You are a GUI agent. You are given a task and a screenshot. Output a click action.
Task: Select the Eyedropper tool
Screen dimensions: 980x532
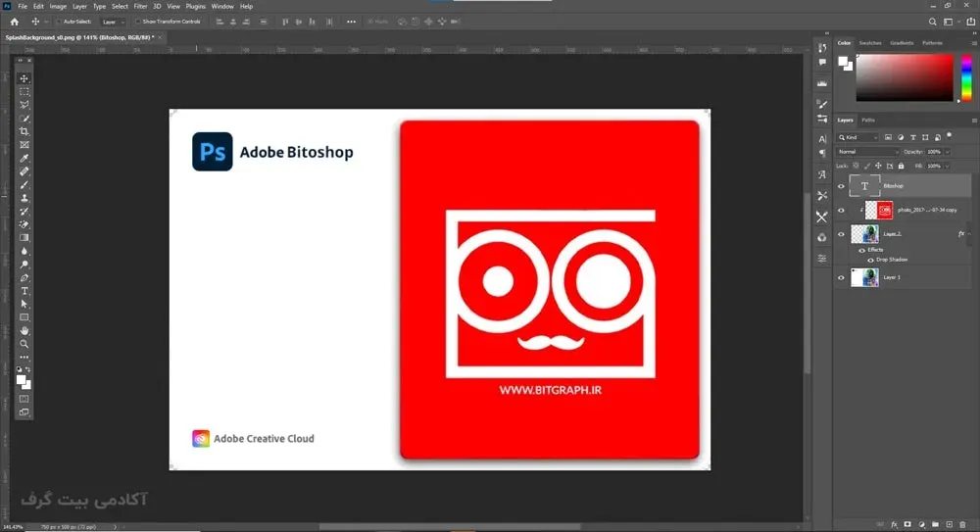[24, 158]
